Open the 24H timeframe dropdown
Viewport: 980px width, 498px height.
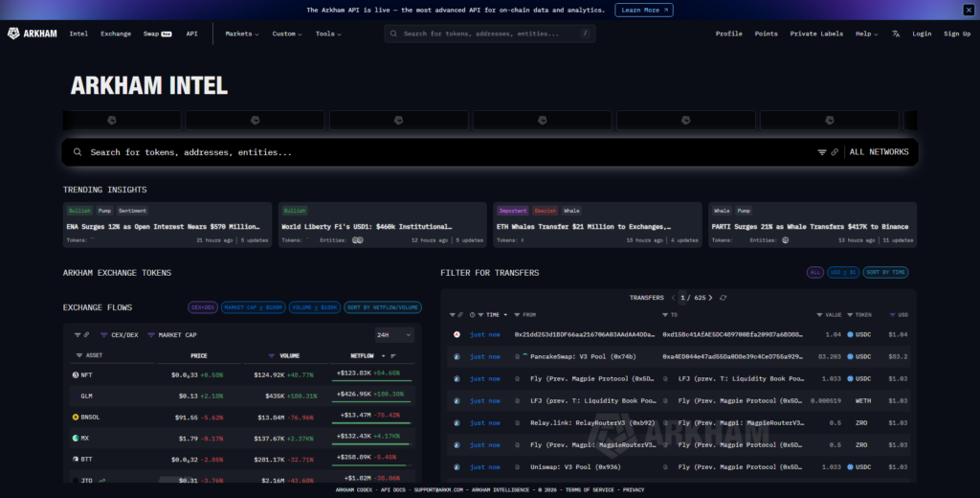tap(393, 335)
